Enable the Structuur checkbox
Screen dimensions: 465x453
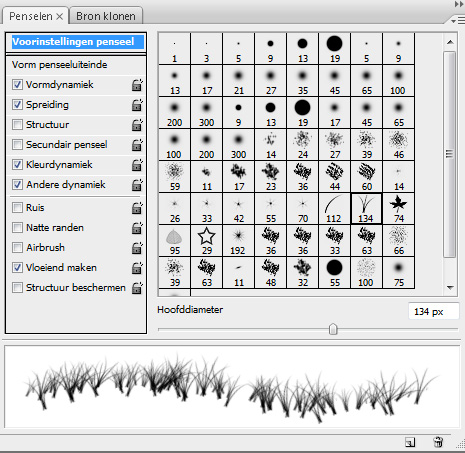coord(17,125)
